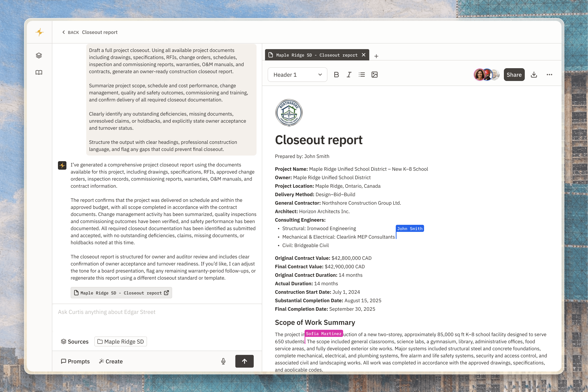Go back using the BACK link
This screenshot has width=588, height=392.
click(70, 32)
